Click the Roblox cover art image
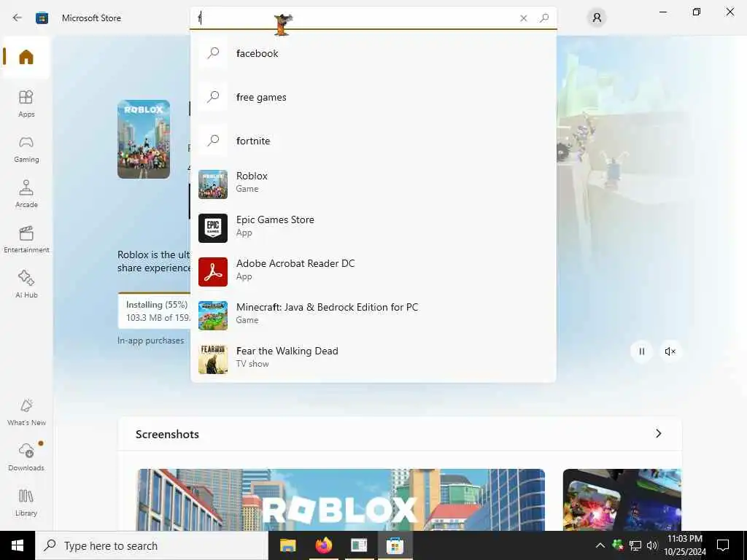This screenshot has width=747, height=560. 144,139
